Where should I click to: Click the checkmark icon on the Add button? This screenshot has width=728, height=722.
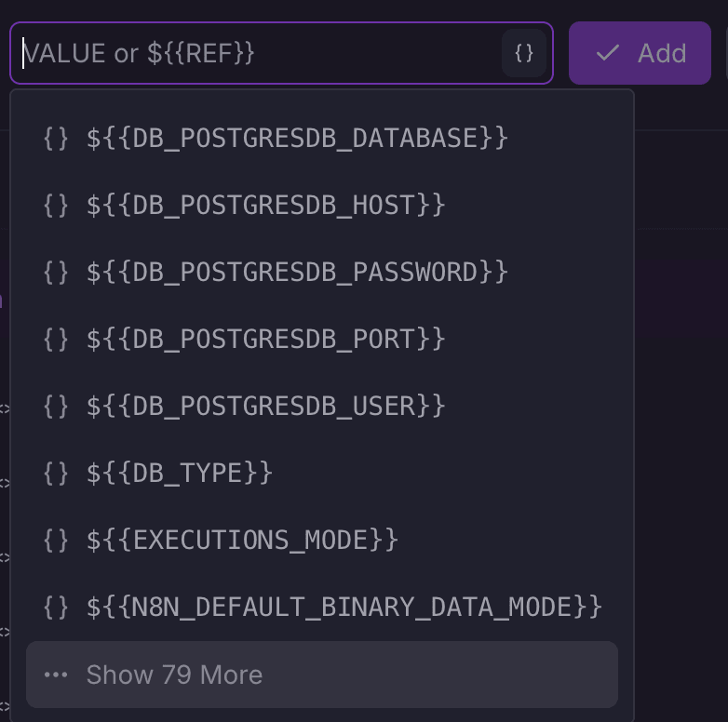point(608,53)
